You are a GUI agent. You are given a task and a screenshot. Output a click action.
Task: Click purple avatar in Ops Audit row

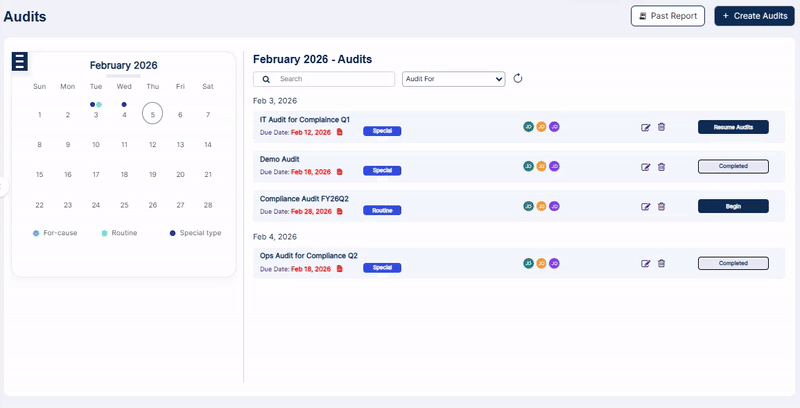click(x=554, y=263)
